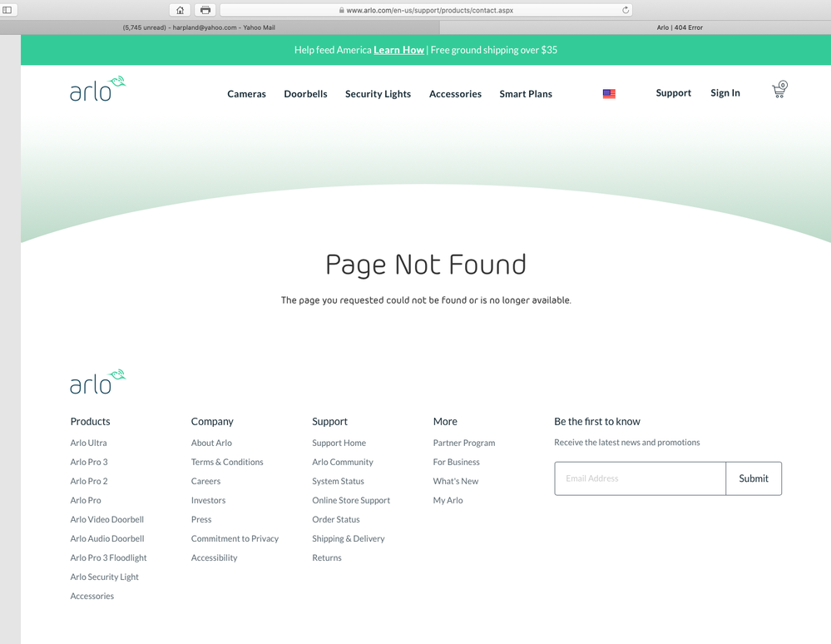Screen dimensions: 831x644
Task: Click the Be the first to know heading
Action: (x=597, y=421)
